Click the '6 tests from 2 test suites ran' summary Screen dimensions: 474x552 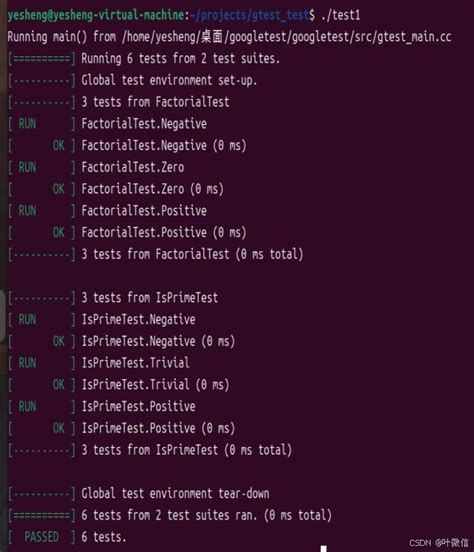[206, 515]
